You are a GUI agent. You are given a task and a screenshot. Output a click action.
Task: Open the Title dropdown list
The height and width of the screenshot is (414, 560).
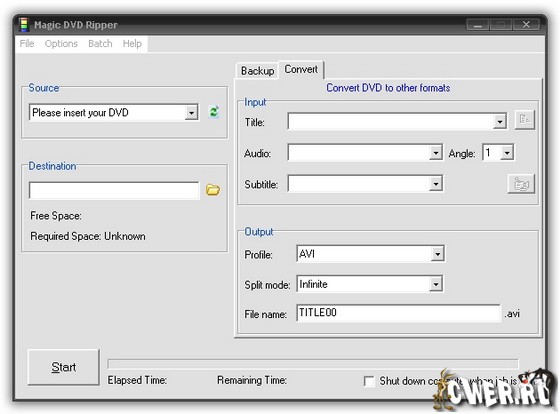tap(500, 122)
